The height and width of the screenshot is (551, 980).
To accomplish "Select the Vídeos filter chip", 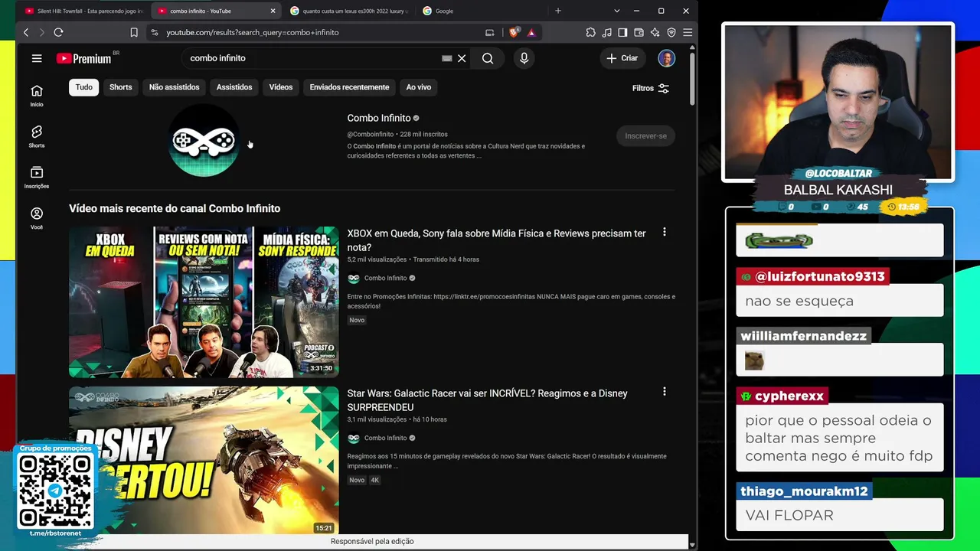I will pos(281,87).
